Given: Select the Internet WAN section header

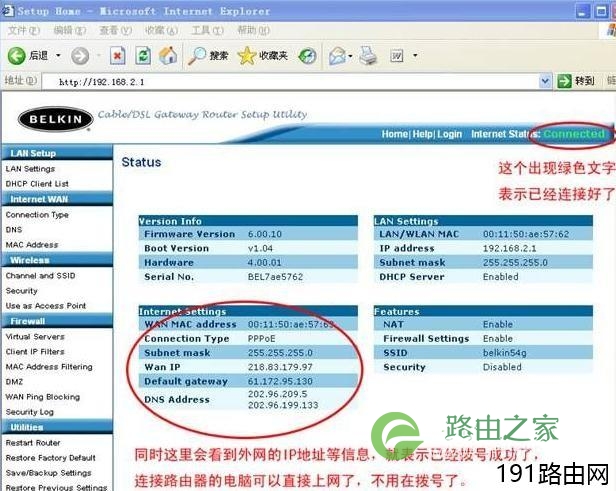Looking at the screenshot, I should pyautogui.click(x=57, y=199).
